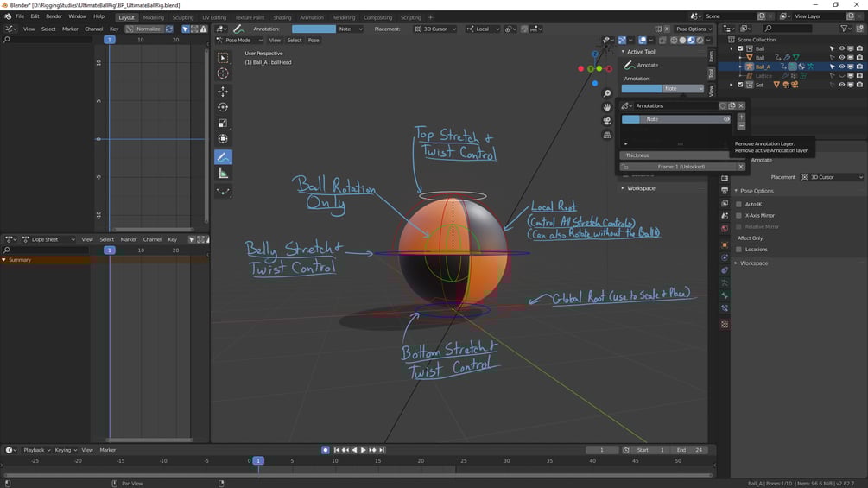
Task: Enable wireframe viewport shading
Action: click(x=674, y=40)
